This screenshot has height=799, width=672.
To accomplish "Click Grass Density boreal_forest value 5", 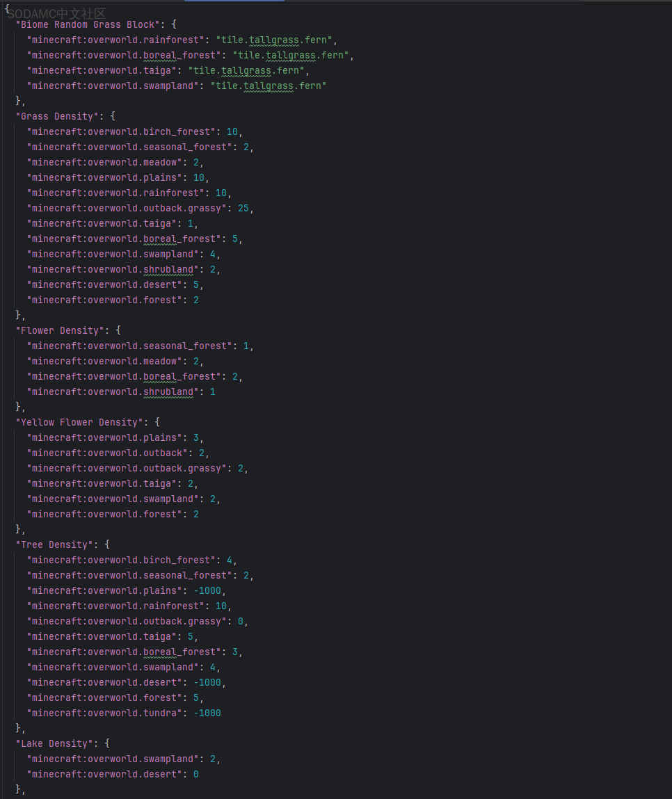I will pyautogui.click(x=235, y=239).
